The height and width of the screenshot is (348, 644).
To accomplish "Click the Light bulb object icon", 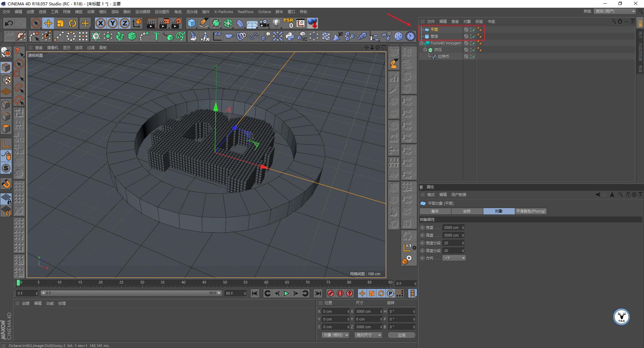I will pos(276,23).
